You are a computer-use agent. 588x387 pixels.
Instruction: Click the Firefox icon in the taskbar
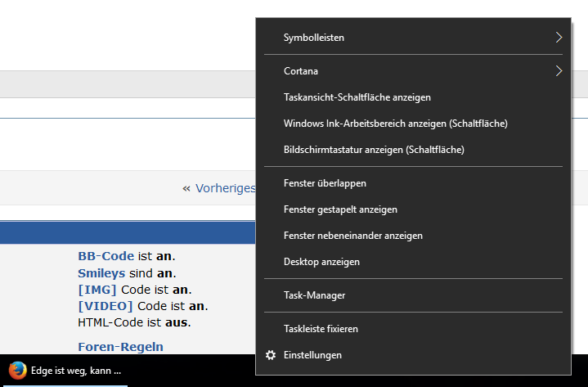(17, 370)
